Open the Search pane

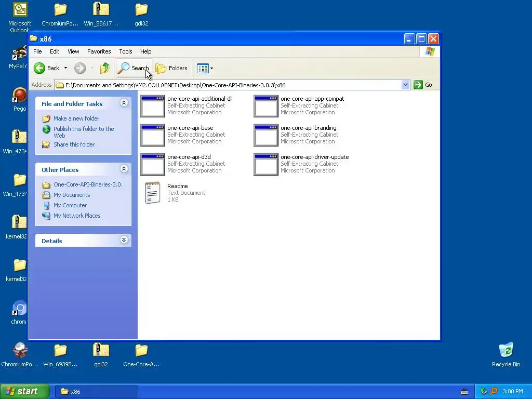(x=134, y=68)
